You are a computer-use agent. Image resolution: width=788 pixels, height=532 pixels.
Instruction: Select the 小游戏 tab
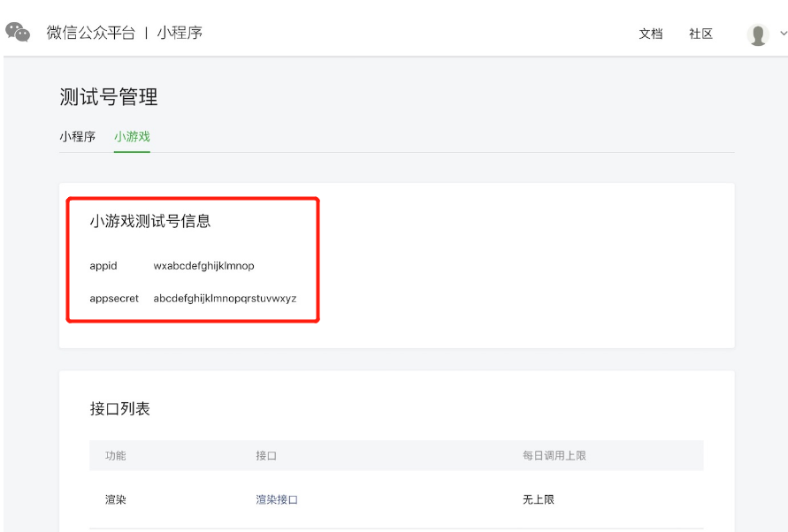click(132, 137)
